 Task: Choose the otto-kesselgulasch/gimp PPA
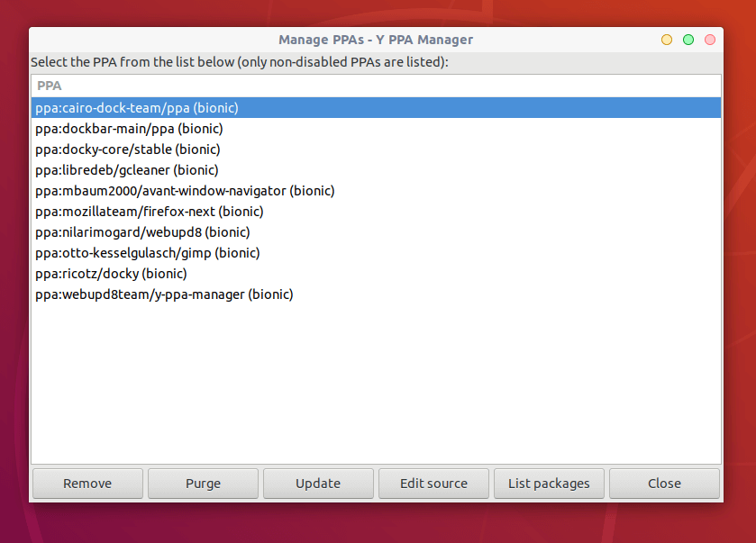148,253
